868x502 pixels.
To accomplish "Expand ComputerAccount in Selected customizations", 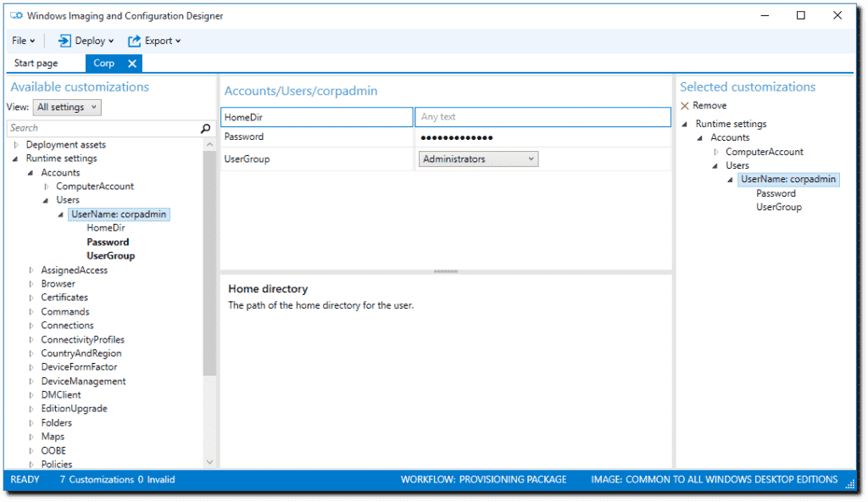I will tap(715, 152).
